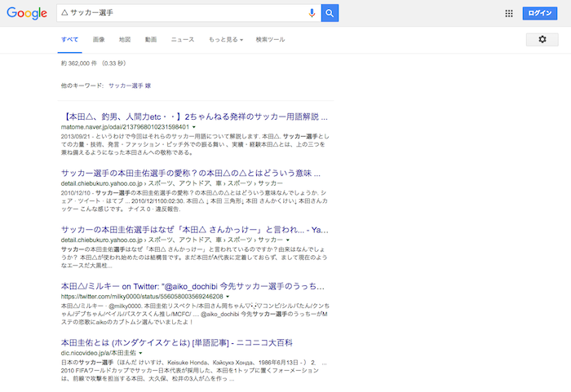The height and width of the screenshot is (392, 571).
Task: Click inside the search input field
Action: point(179,13)
